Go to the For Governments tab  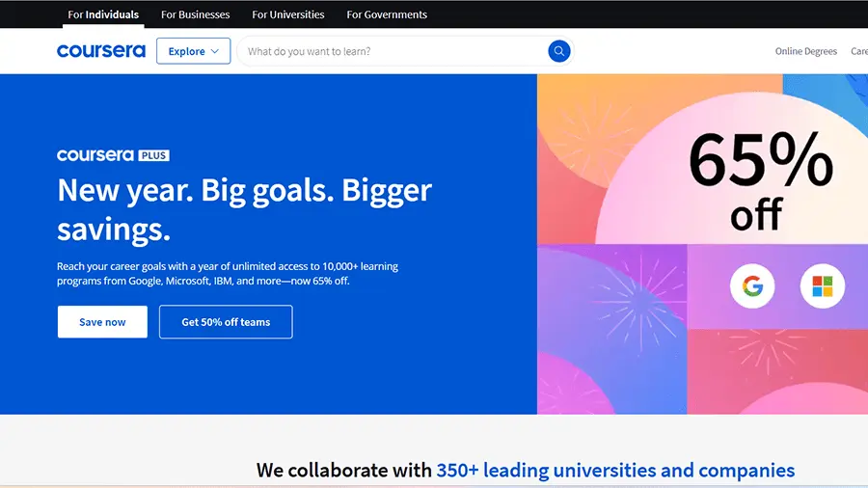pos(387,14)
